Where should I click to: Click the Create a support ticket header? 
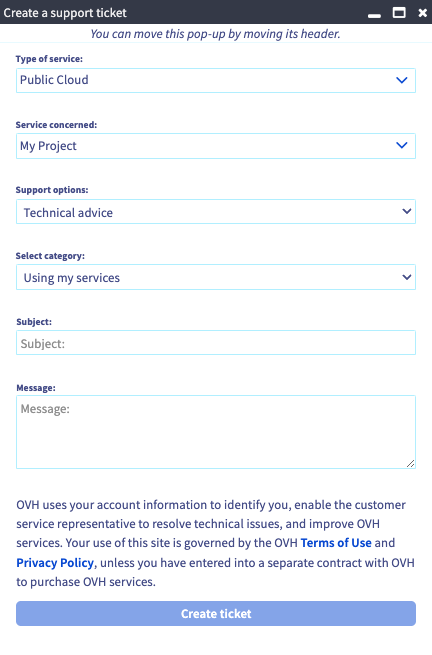[x=65, y=13]
